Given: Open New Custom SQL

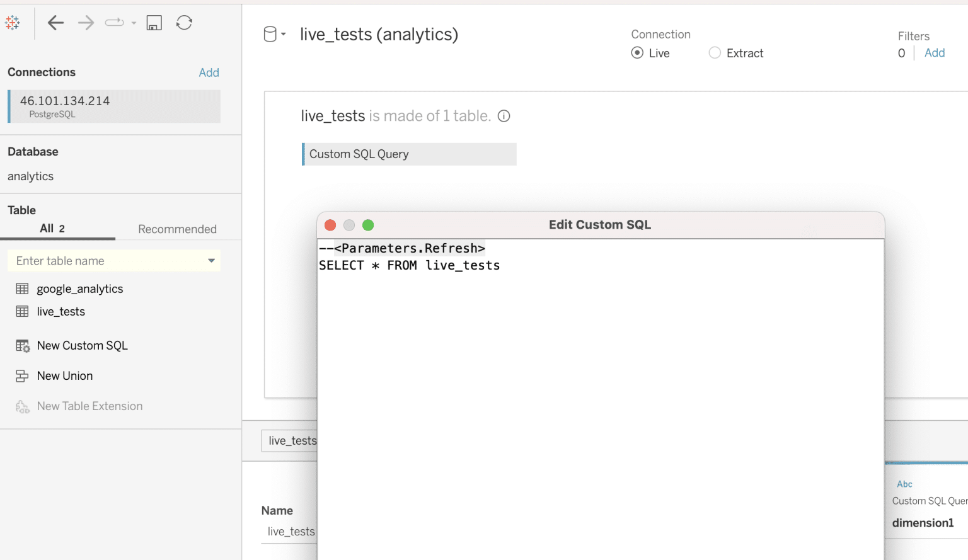Looking at the screenshot, I should coord(82,345).
